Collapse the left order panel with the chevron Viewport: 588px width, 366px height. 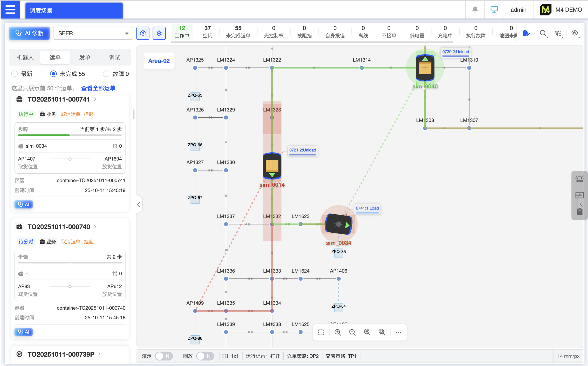139,204
